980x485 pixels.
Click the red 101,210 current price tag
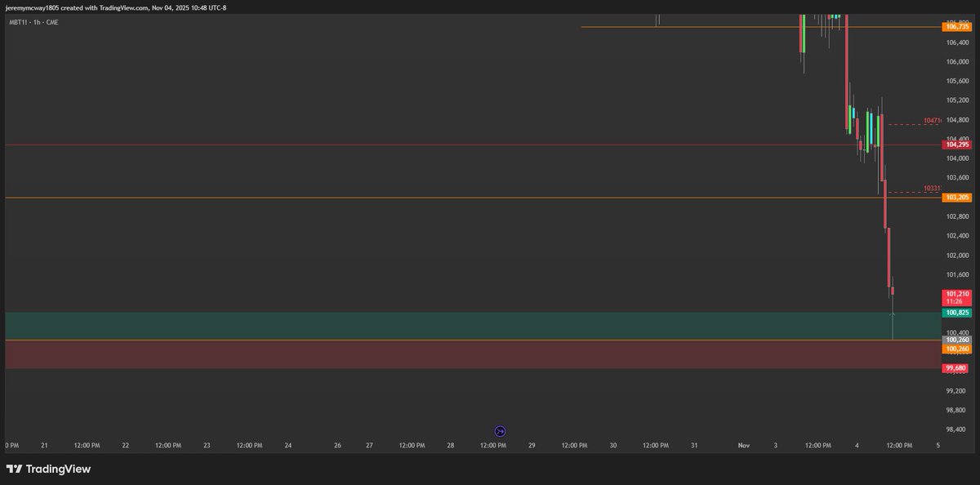[x=956, y=297]
